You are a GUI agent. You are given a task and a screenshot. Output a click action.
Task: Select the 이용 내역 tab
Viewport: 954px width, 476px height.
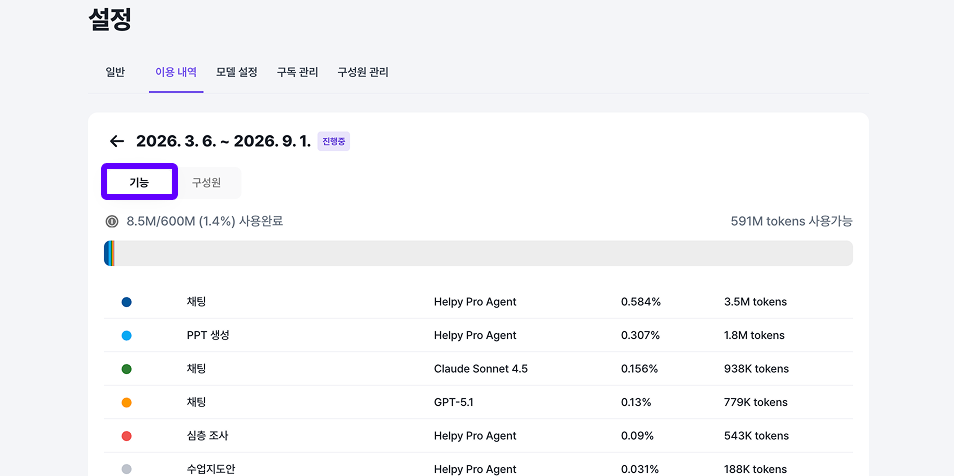point(176,72)
